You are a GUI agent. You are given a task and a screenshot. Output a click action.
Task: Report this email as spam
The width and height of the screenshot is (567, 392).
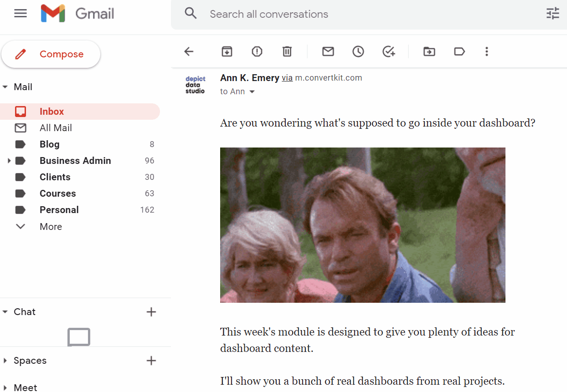point(257,51)
